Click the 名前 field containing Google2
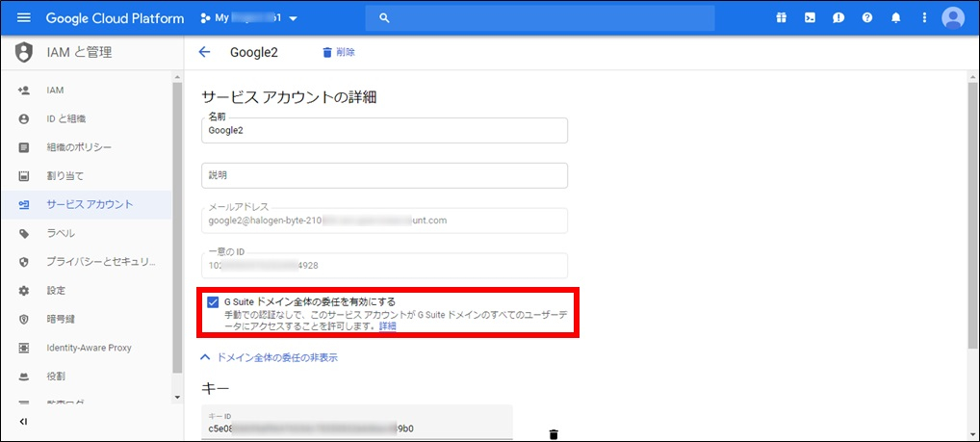Image resolution: width=980 pixels, height=442 pixels. click(x=384, y=131)
